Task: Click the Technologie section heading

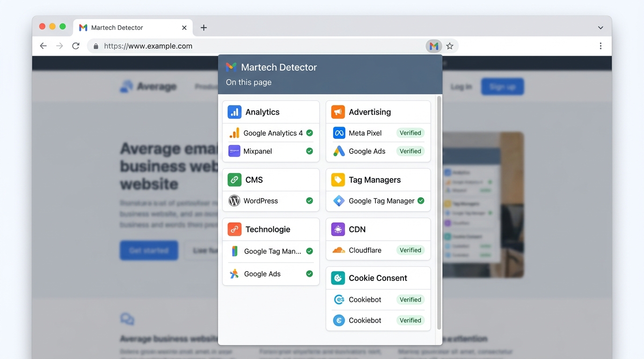Action: coord(268,230)
